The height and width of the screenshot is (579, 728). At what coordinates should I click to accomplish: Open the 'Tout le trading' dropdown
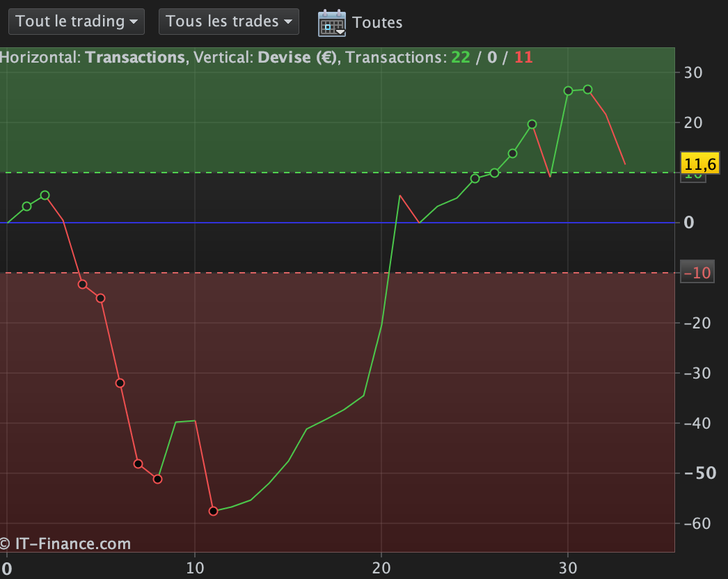coord(77,22)
